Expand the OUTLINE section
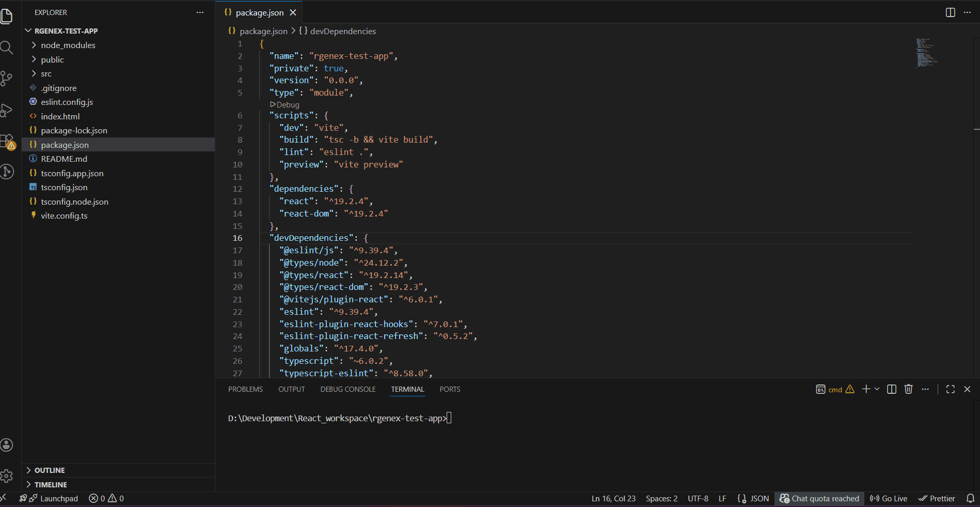 pyautogui.click(x=118, y=470)
